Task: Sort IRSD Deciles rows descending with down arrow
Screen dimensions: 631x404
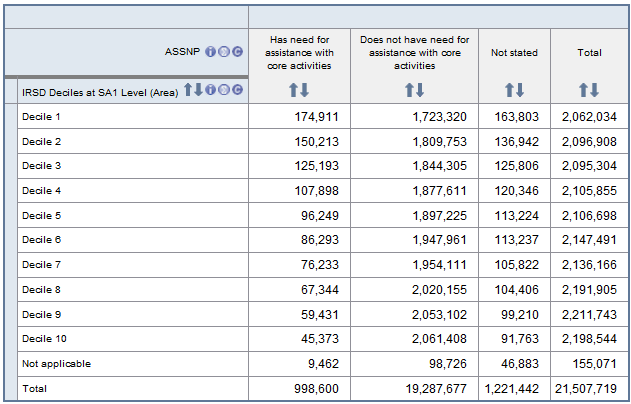Action: point(197,91)
